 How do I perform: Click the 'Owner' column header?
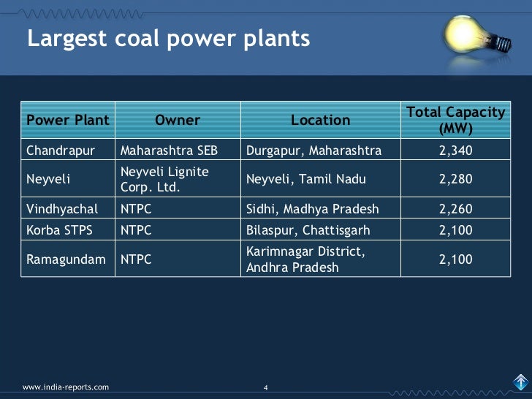click(x=178, y=120)
